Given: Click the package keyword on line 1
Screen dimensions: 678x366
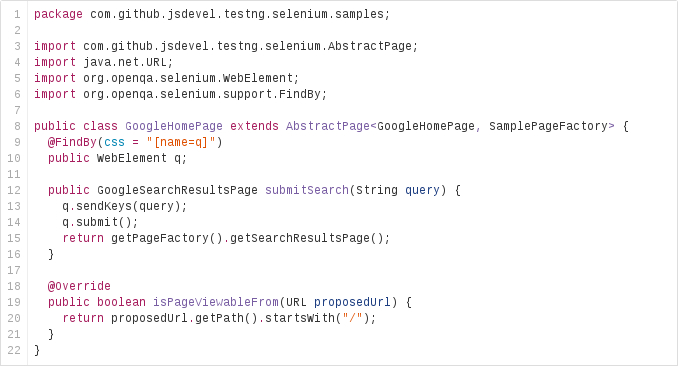Looking at the screenshot, I should point(58,14).
